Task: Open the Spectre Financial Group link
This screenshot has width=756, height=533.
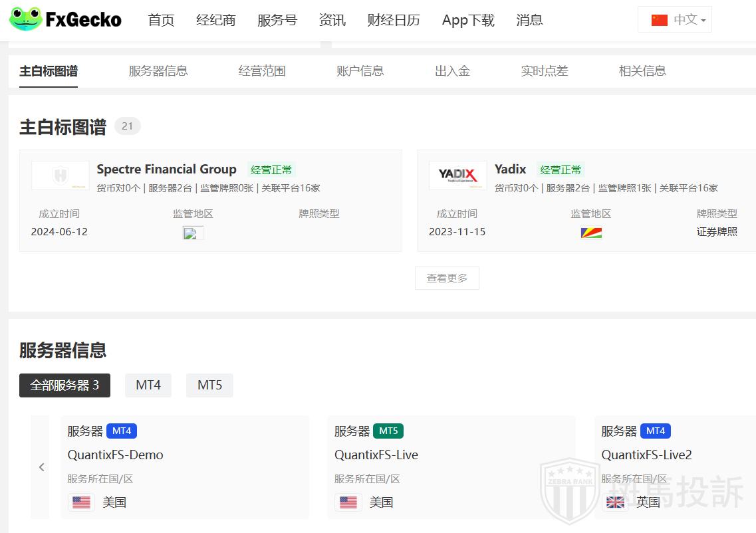Action: coord(166,169)
